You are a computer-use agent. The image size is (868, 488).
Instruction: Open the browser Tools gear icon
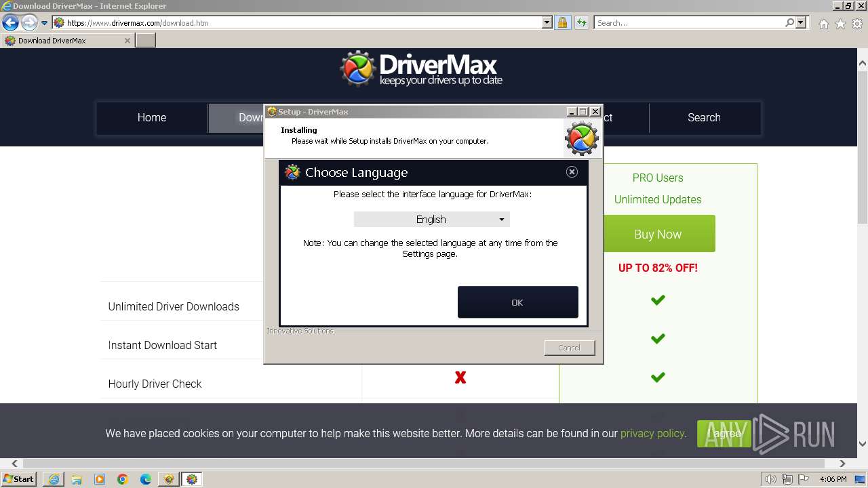857,24
